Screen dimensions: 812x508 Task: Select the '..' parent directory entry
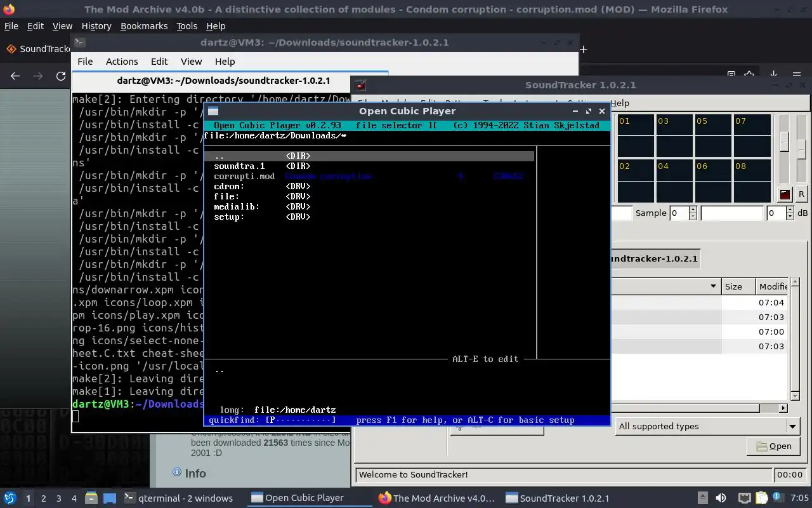(x=369, y=156)
